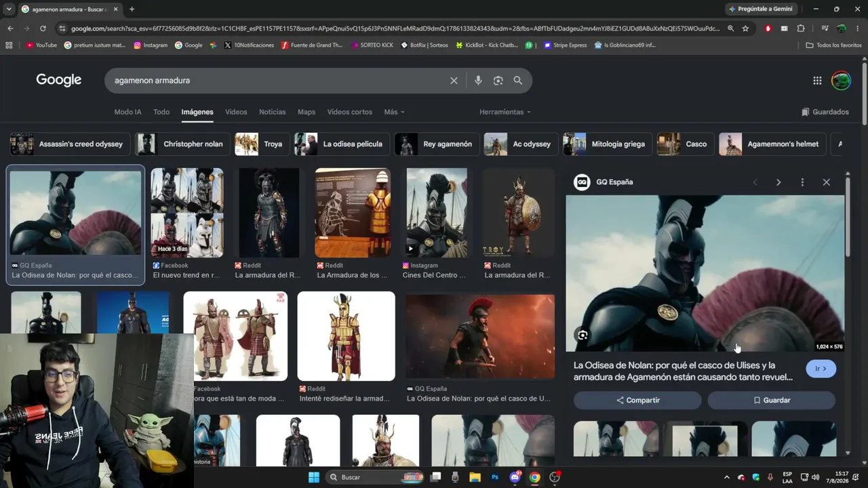This screenshot has width=868, height=488.
Task: Bookmark this page with the star icon
Action: point(745,28)
